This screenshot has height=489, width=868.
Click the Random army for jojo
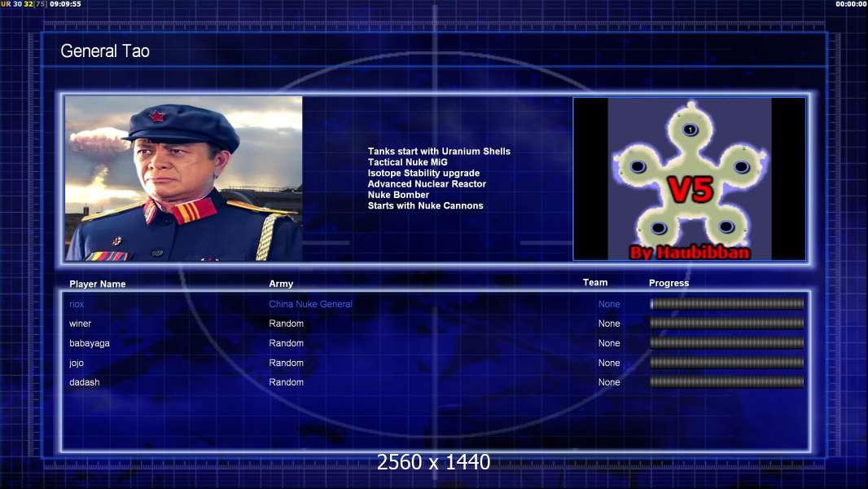point(286,363)
